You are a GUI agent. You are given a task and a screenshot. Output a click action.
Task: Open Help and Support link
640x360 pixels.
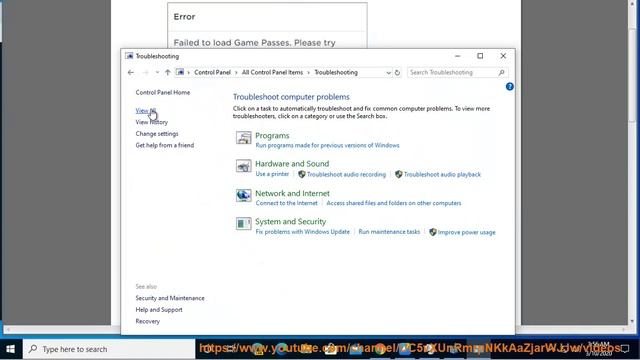[x=159, y=309]
